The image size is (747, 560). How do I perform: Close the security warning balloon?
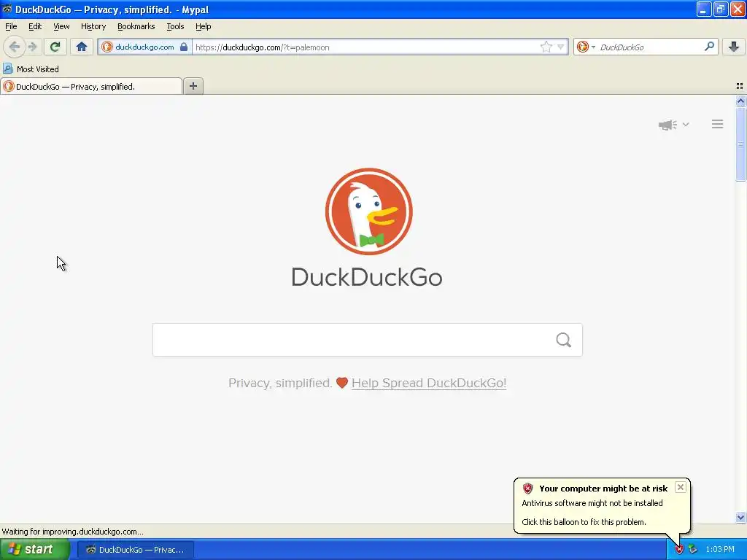point(681,487)
